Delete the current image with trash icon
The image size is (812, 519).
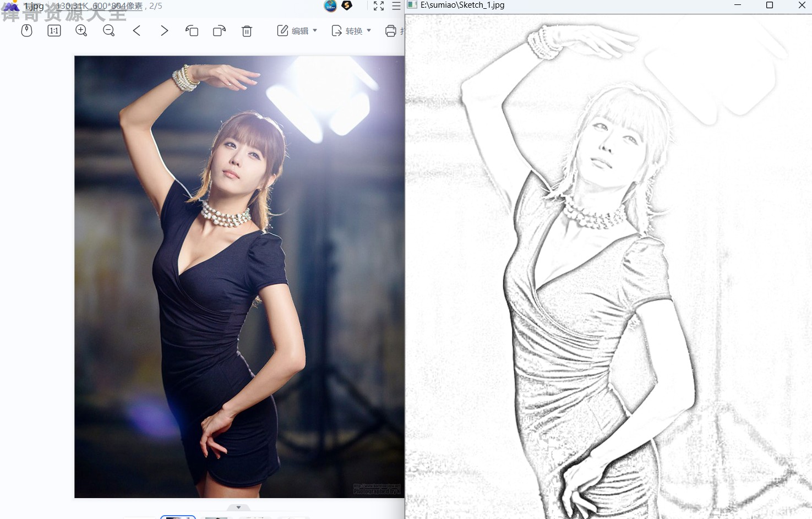tap(247, 31)
